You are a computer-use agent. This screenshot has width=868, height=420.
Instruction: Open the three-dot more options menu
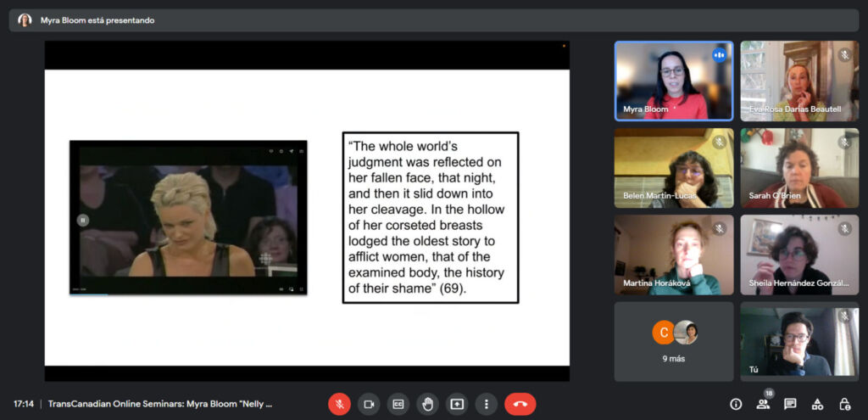click(x=486, y=404)
